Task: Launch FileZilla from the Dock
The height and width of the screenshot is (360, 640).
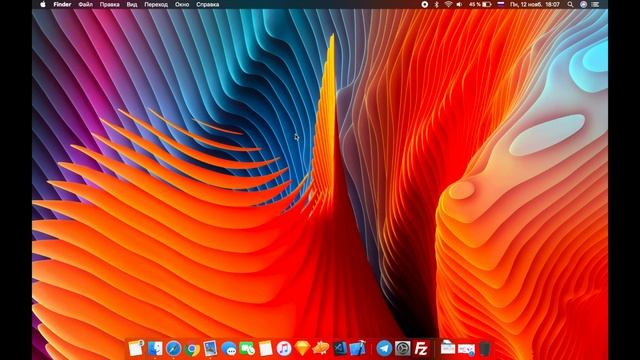Action: point(421,349)
